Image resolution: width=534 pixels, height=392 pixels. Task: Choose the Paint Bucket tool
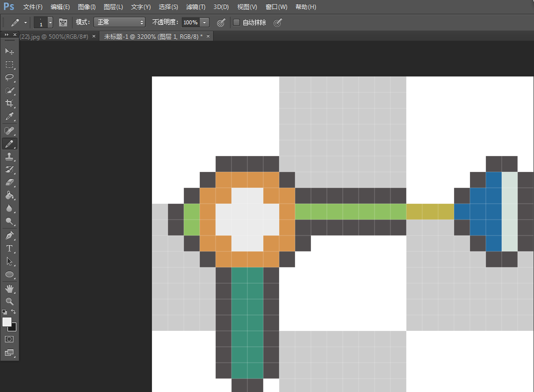pyautogui.click(x=9, y=195)
